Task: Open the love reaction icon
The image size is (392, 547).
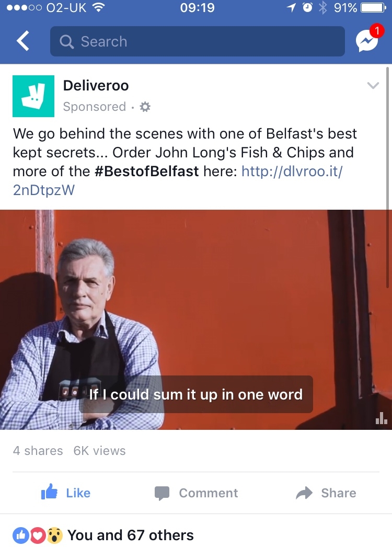Action: pos(38,535)
